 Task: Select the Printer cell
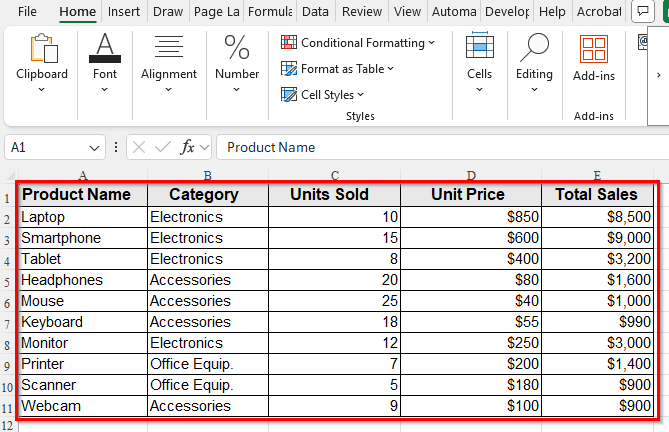[83, 364]
